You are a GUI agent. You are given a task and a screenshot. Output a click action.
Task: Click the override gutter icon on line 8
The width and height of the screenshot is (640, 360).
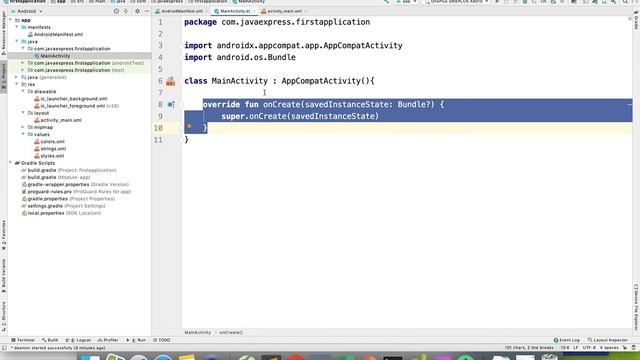171,104
